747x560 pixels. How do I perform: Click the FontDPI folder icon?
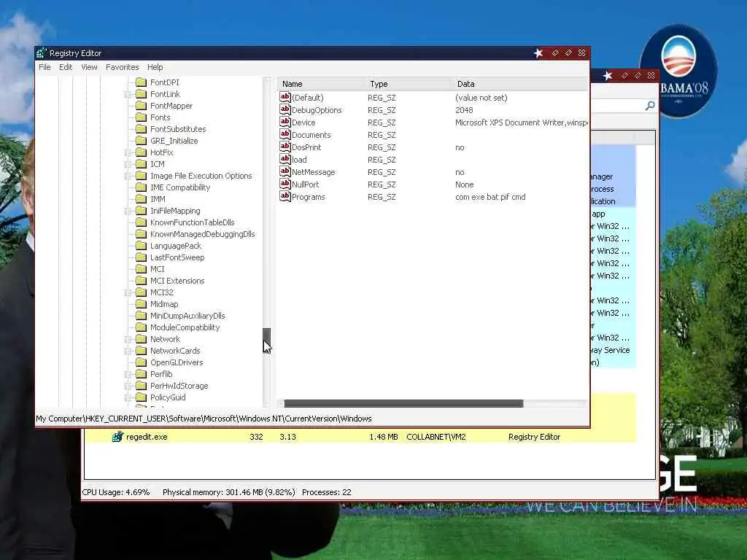coord(141,82)
